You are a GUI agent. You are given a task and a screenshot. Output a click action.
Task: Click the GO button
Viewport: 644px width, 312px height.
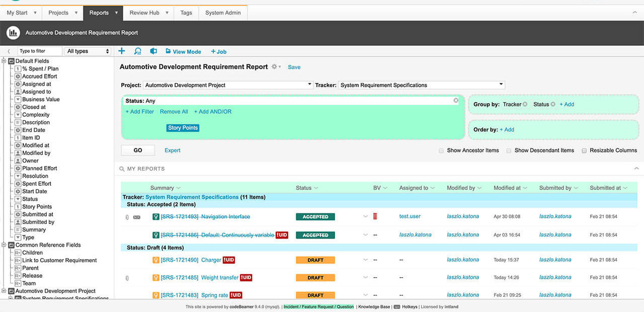click(x=138, y=150)
